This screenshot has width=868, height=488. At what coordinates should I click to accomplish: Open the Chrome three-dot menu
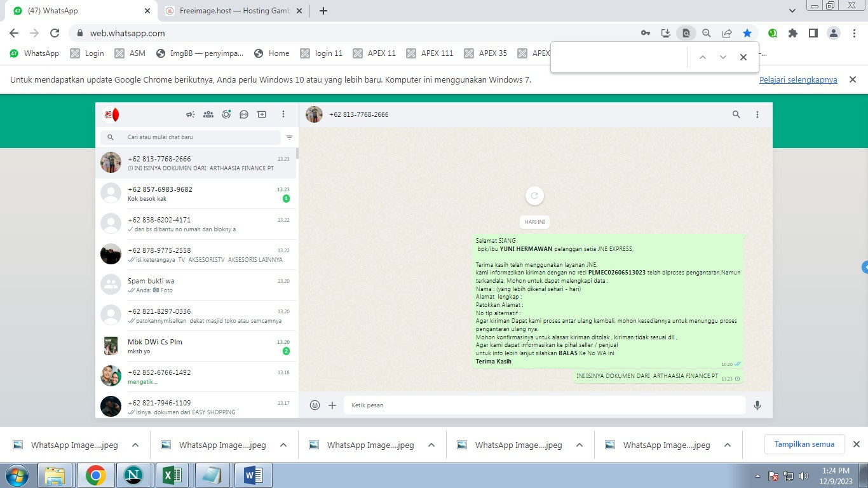tap(854, 33)
